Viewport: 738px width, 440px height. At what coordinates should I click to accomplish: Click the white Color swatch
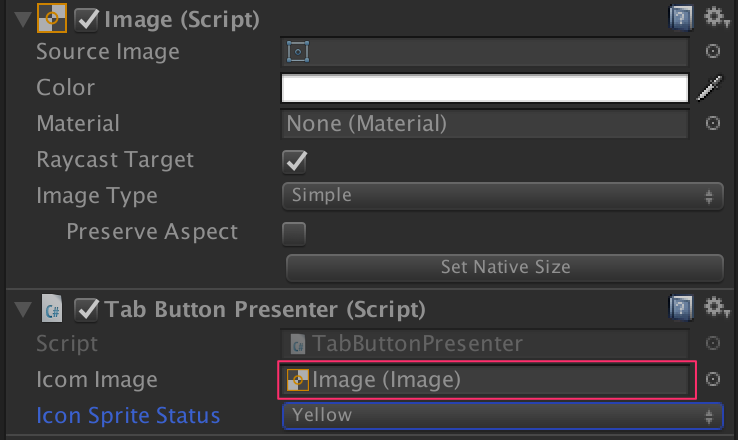tap(486, 89)
